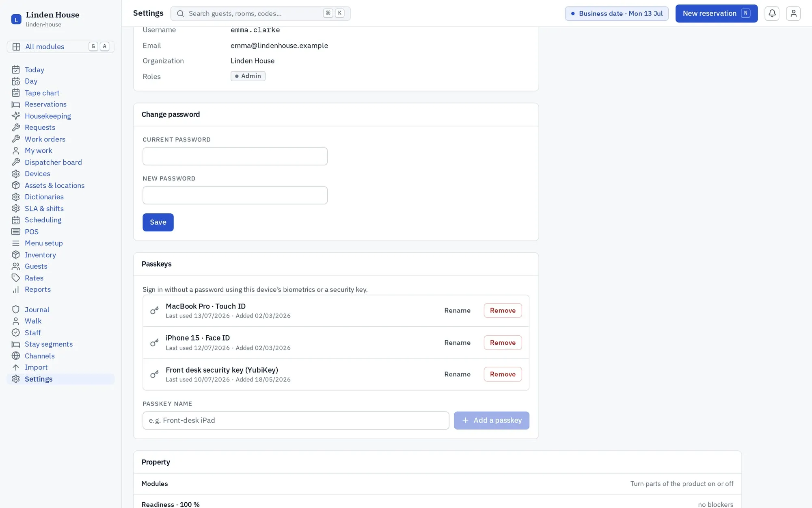
Task: Focus the search guests, rooms, codes box
Action: point(260,13)
